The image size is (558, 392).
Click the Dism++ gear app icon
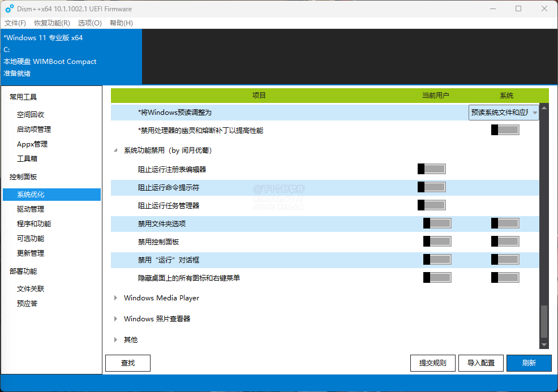pyautogui.click(x=10, y=8)
